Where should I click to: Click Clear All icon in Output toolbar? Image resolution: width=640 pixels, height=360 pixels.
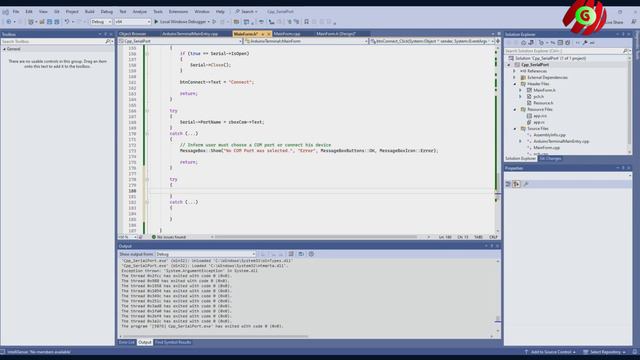pyautogui.click(x=291, y=254)
